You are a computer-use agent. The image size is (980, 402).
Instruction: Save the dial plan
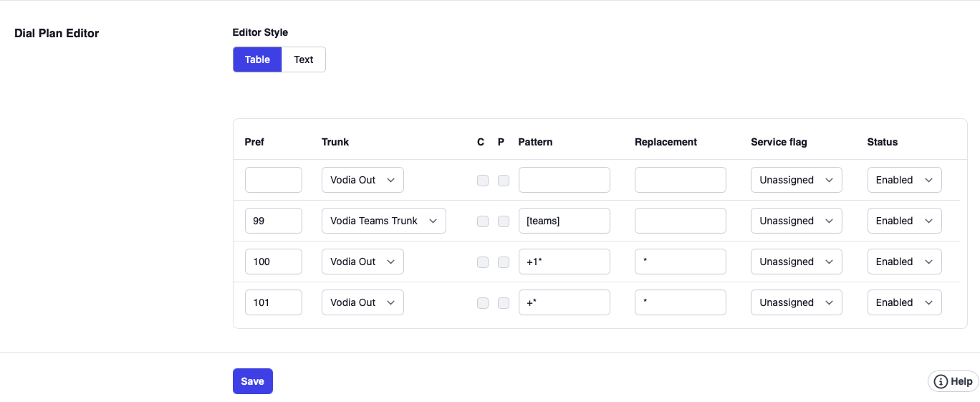pos(252,381)
